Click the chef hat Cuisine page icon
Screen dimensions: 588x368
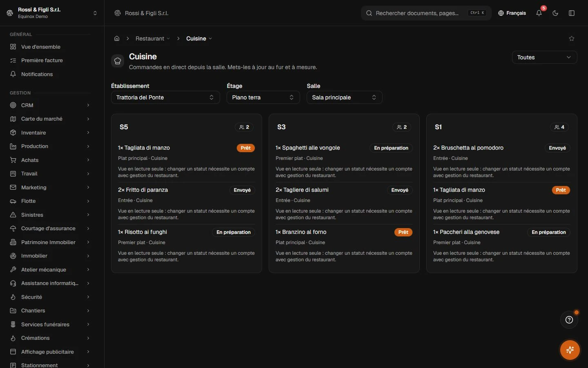point(118,61)
